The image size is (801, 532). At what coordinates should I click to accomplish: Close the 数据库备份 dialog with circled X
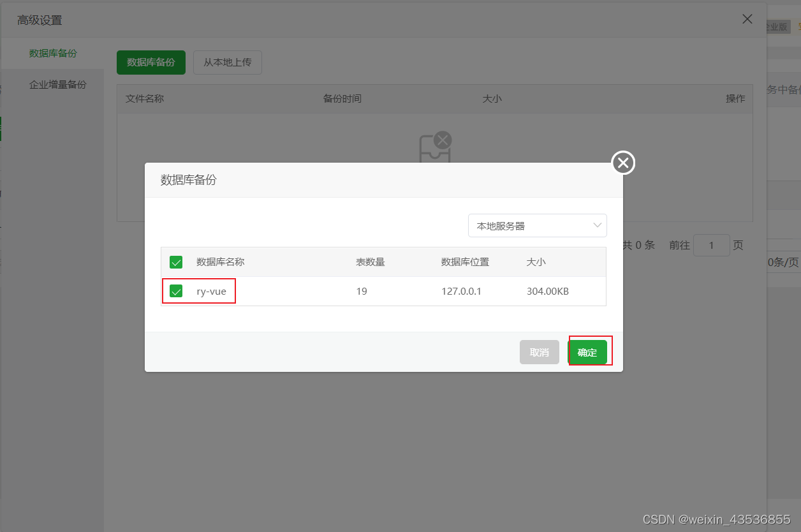pos(624,163)
